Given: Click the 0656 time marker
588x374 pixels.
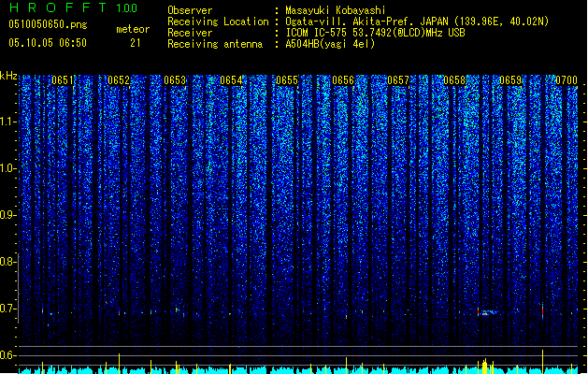Looking at the screenshot, I should [x=343, y=80].
